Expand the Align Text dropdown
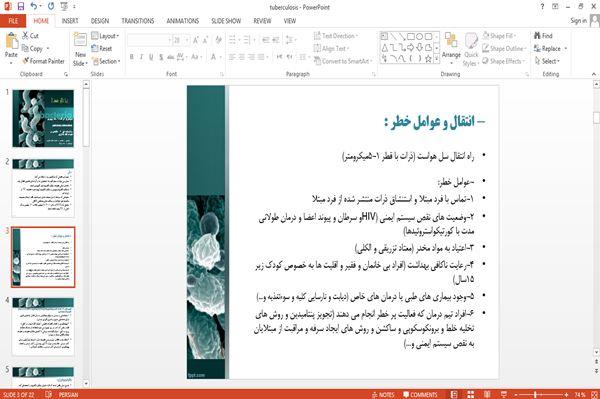The width and height of the screenshot is (600, 399). click(x=331, y=49)
